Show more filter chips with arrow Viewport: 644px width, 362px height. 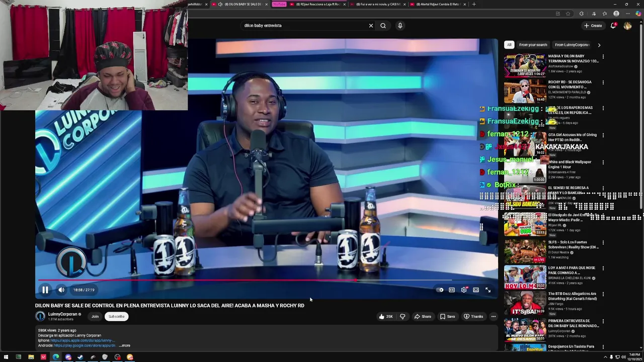pyautogui.click(x=599, y=45)
